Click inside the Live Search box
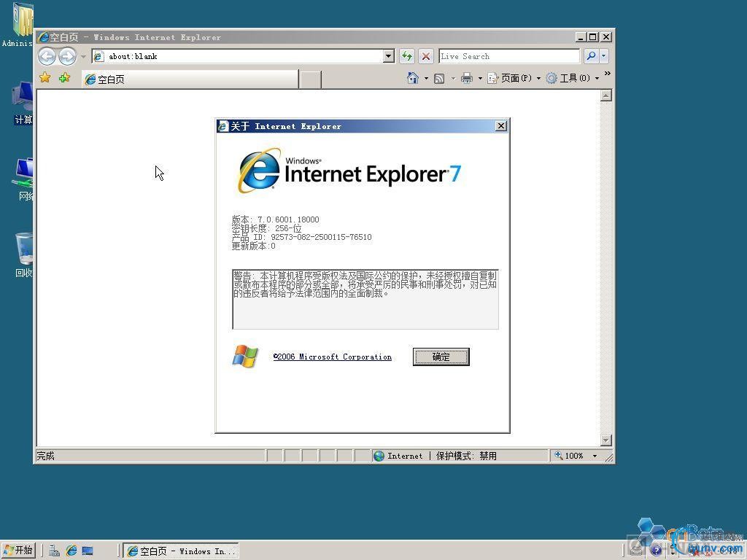The image size is (747, 560). (508, 56)
